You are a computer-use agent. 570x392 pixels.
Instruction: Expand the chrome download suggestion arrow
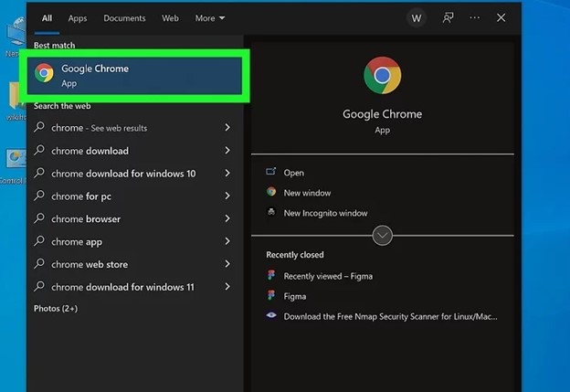click(227, 151)
